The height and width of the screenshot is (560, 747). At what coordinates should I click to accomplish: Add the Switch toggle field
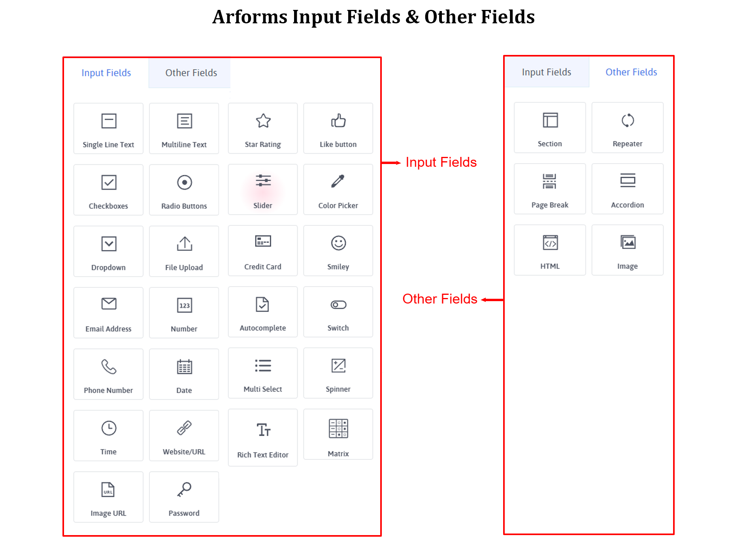pyautogui.click(x=338, y=312)
